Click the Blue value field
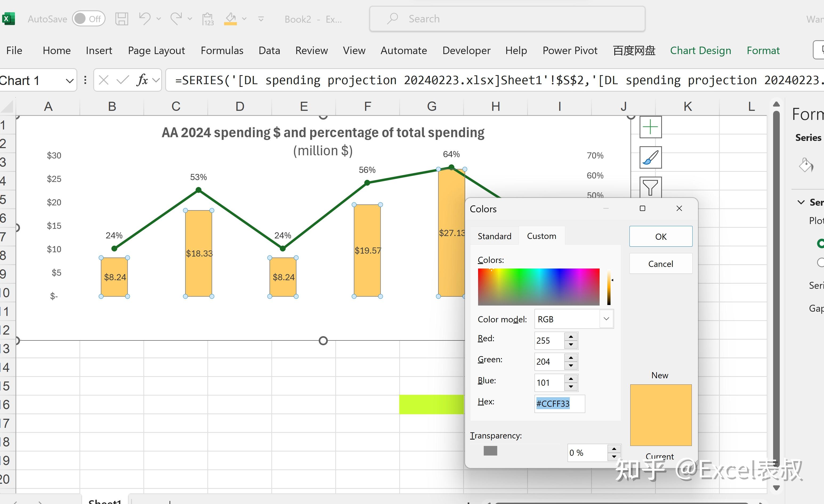This screenshot has height=504, width=824. coord(549,383)
